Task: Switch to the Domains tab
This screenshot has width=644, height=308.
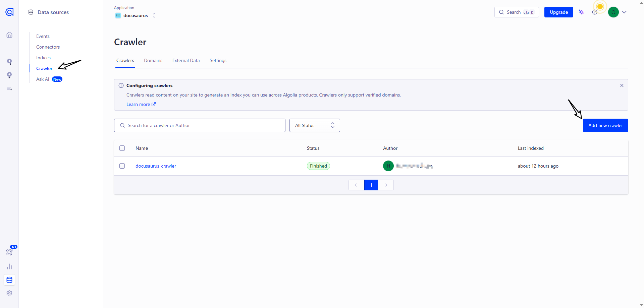Action: pyautogui.click(x=153, y=61)
